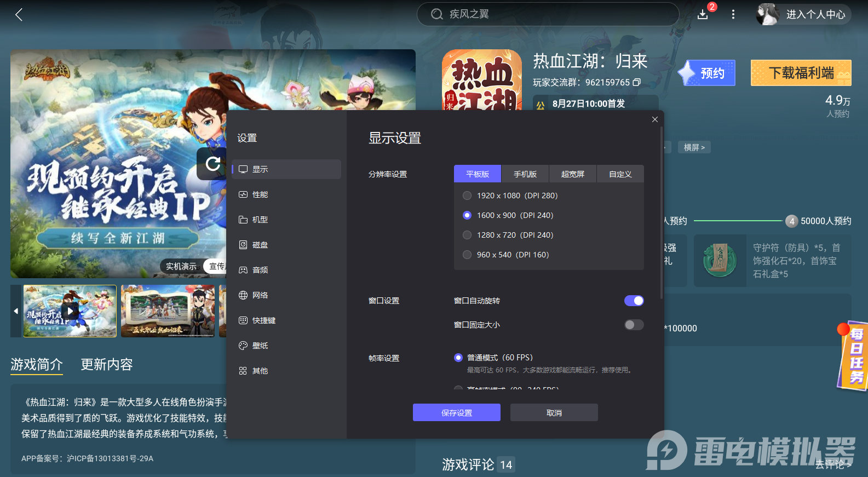
Task: Click the refresh icon on the banner
Action: [213, 163]
